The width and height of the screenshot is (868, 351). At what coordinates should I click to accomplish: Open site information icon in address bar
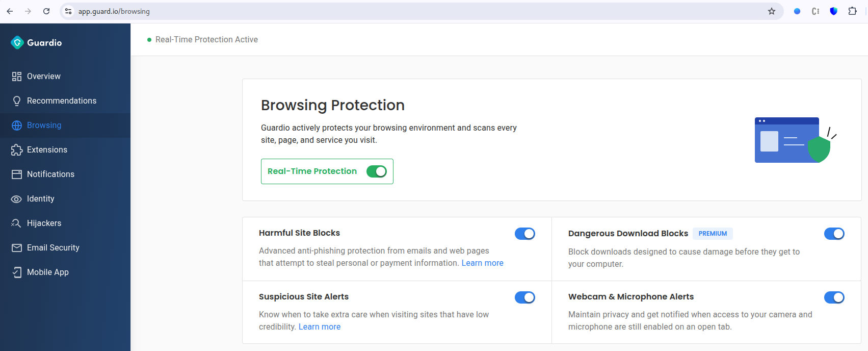pyautogui.click(x=68, y=11)
